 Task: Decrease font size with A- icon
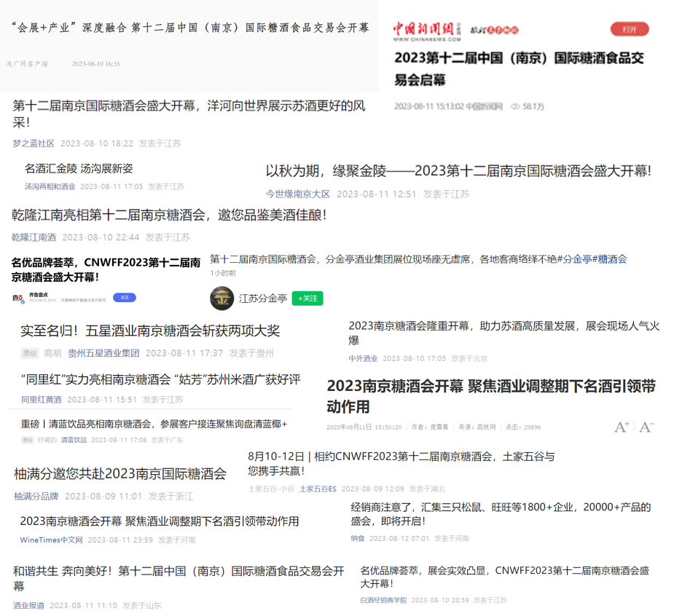(x=646, y=427)
